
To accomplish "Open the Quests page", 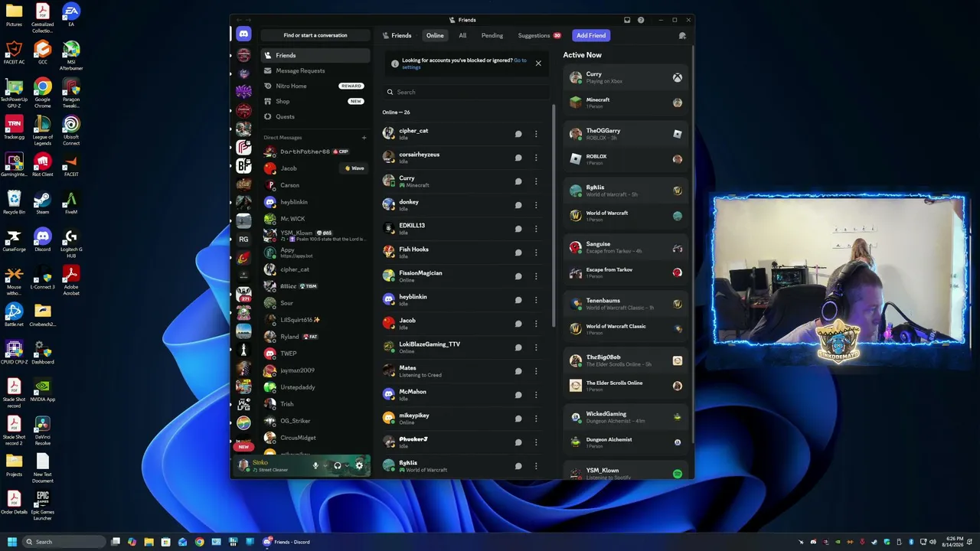I will [315, 116].
